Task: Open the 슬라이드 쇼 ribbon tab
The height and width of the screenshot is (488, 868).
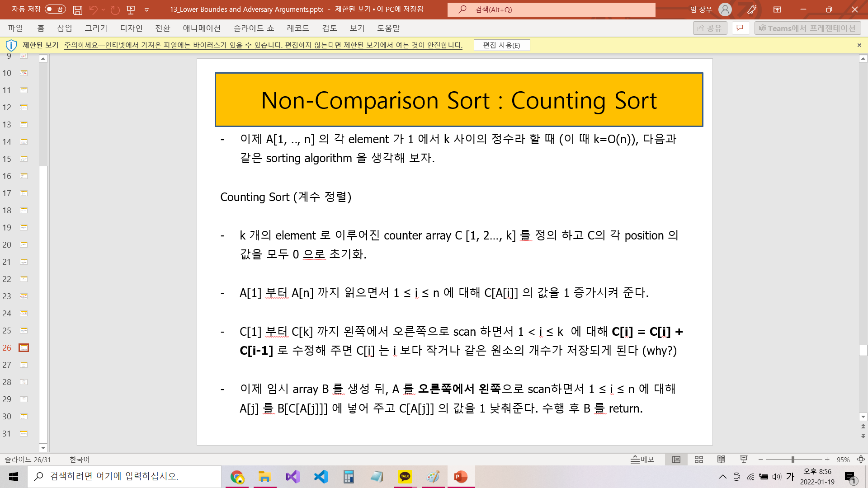Action: click(254, 28)
